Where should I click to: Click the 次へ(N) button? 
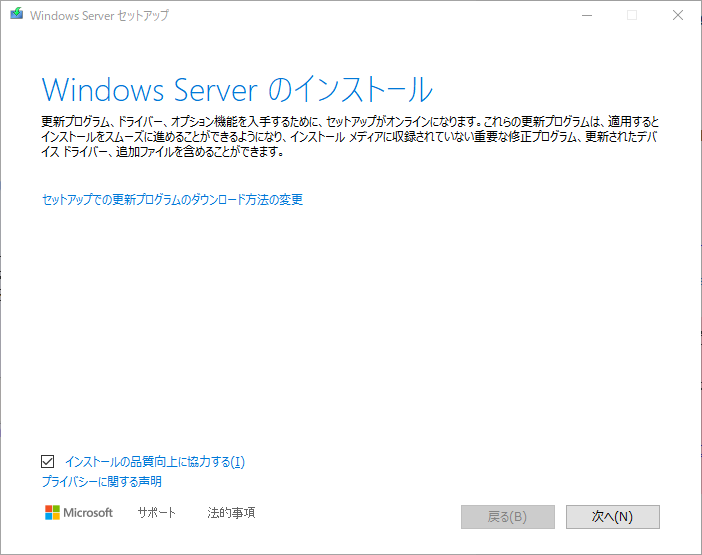point(612,517)
